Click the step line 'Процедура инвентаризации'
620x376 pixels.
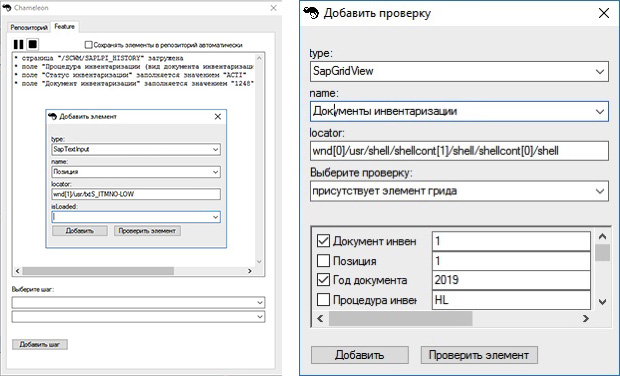coord(134,66)
